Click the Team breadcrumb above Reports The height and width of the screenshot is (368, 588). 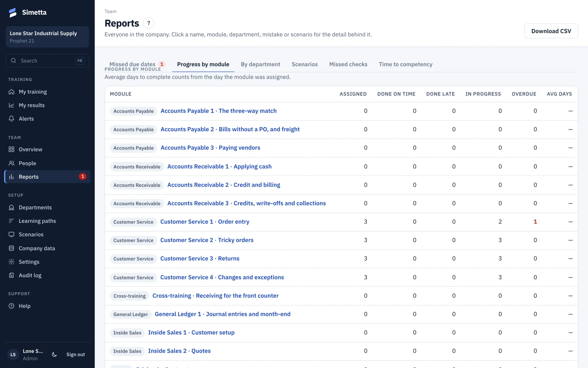(111, 11)
